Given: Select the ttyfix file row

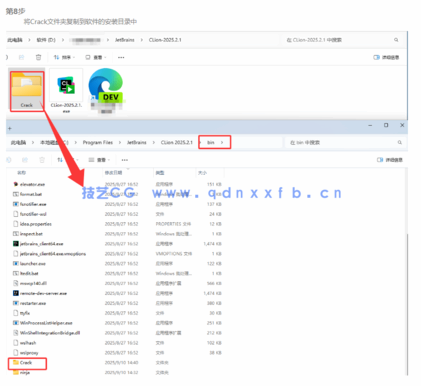Looking at the screenshot, I should 117,313.
